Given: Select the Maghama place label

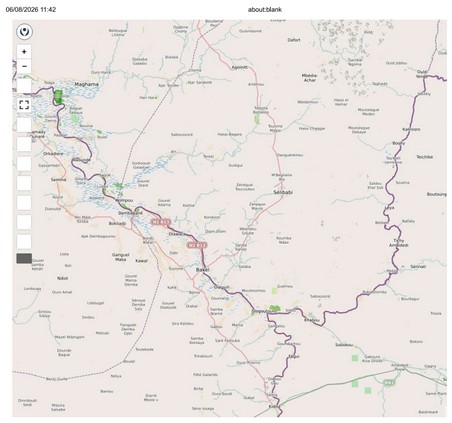Looking at the screenshot, I should click(86, 84).
